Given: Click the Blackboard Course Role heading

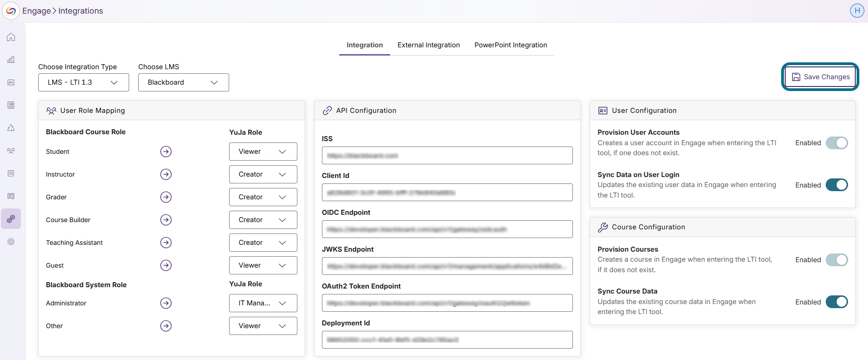Looking at the screenshot, I should point(85,132).
